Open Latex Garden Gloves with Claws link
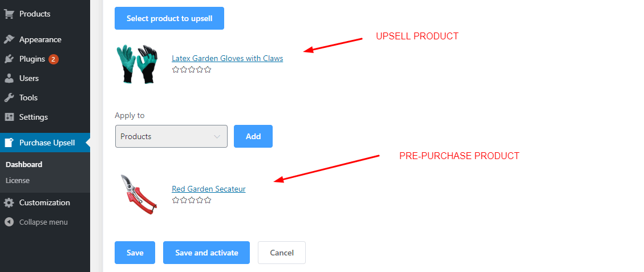The width and height of the screenshot is (644, 272). tap(227, 58)
